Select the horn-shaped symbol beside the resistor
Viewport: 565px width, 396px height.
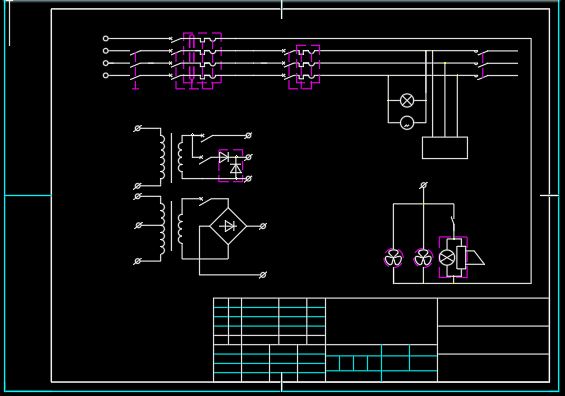tap(475, 258)
